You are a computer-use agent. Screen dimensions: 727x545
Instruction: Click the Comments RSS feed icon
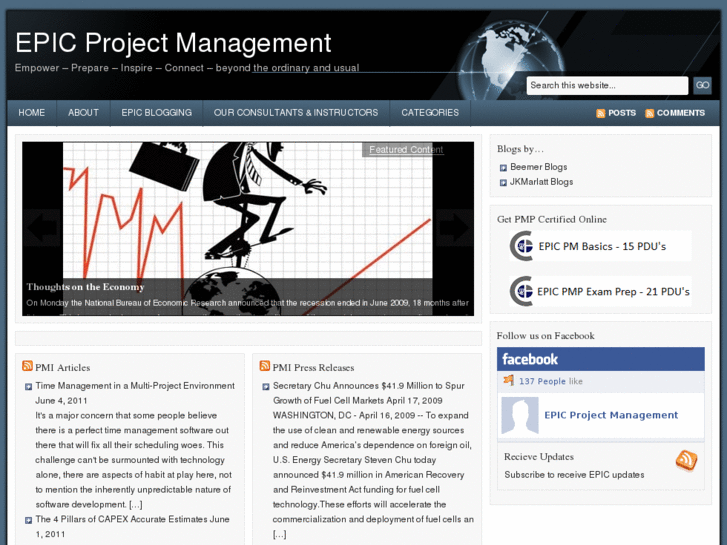pyautogui.click(x=650, y=113)
